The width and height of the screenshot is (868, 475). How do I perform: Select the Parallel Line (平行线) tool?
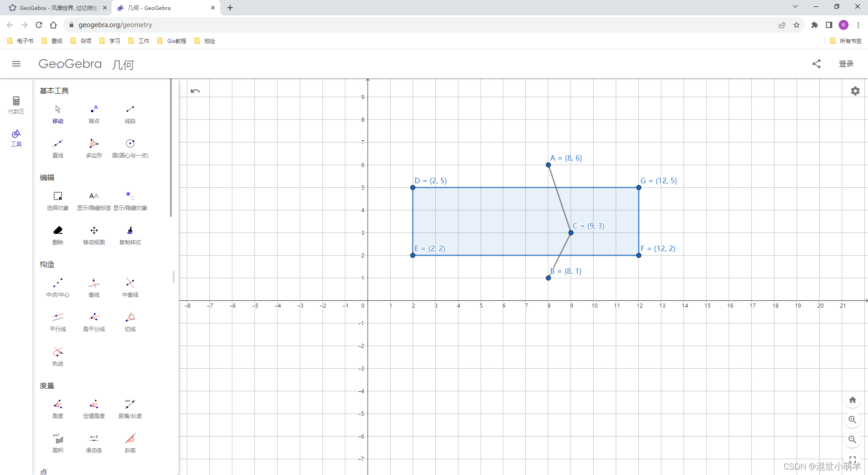(58, 322)
